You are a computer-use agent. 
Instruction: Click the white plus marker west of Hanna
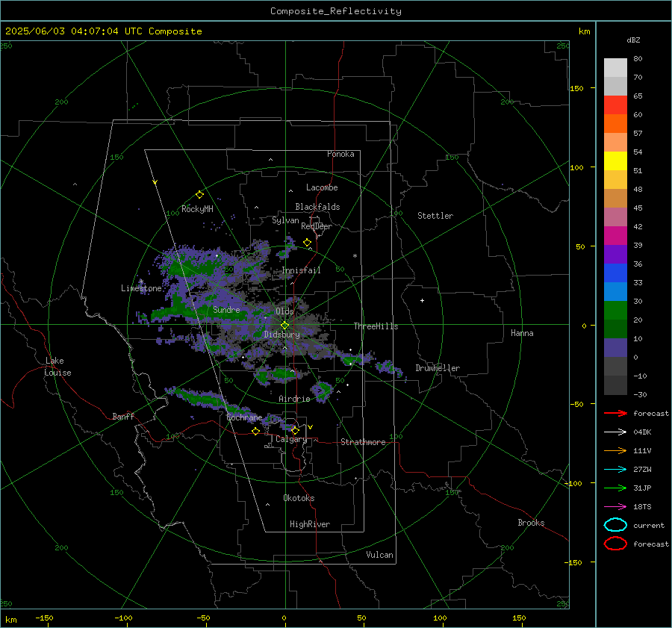422,300
